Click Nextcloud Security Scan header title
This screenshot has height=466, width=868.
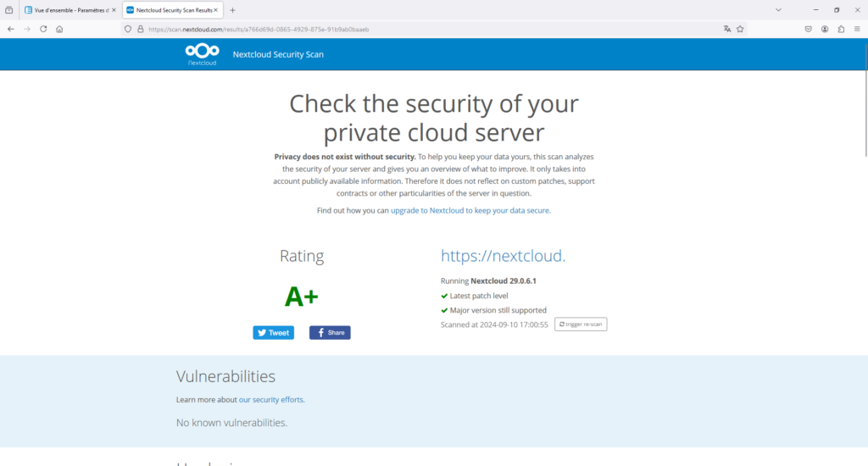[x=278, y=54]
